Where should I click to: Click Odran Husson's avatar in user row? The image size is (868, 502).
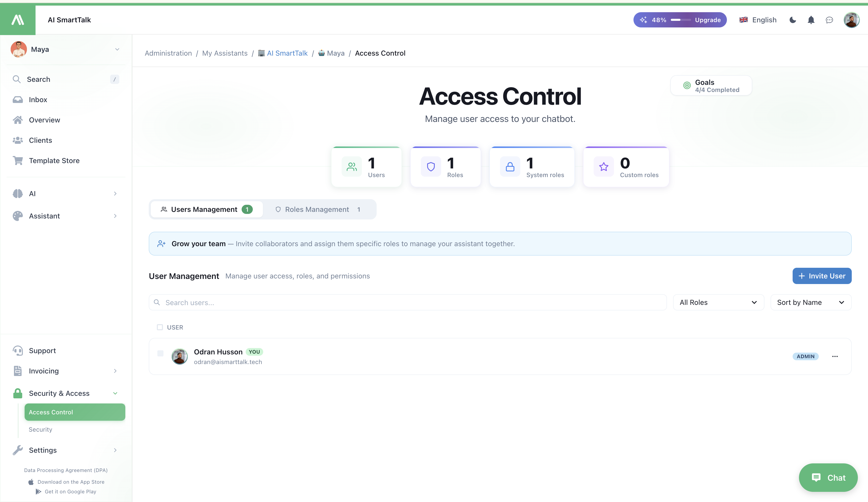[x=179, y=356]
